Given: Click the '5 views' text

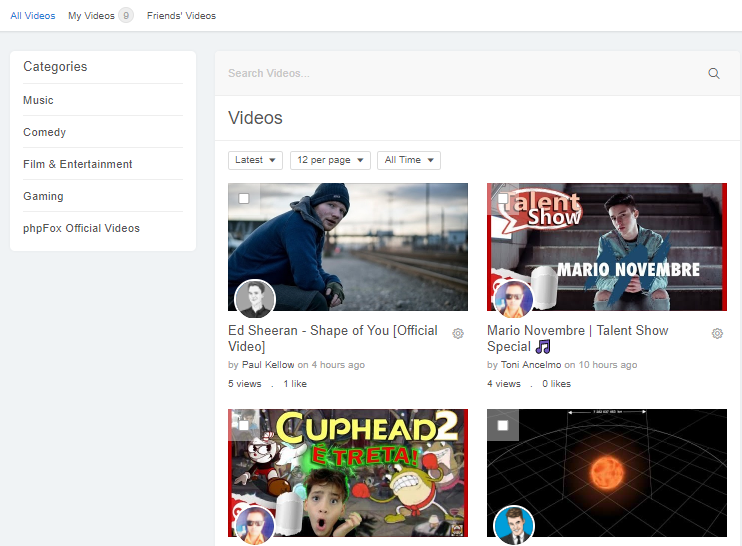Looking at the screenshot, I should pos(245,384).
